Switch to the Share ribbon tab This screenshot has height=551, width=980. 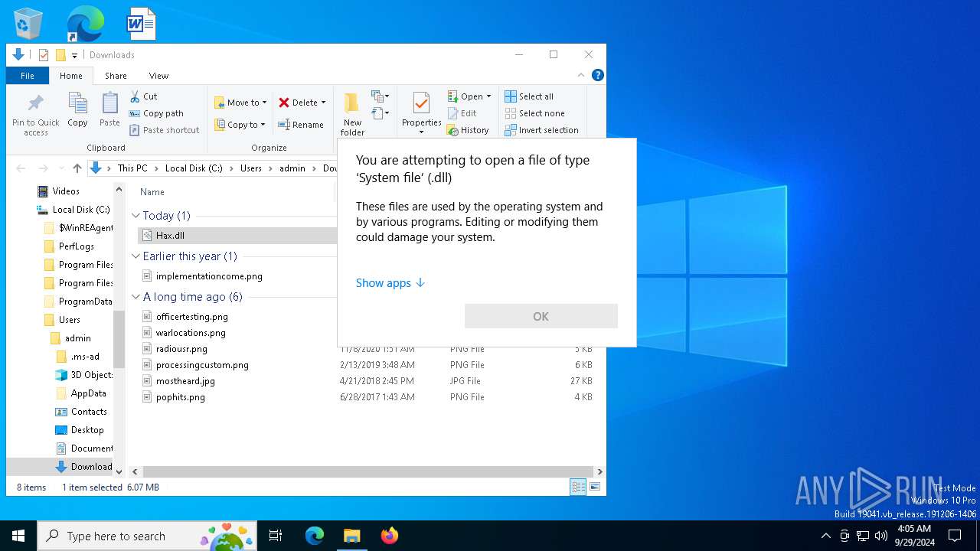(116, 76)
